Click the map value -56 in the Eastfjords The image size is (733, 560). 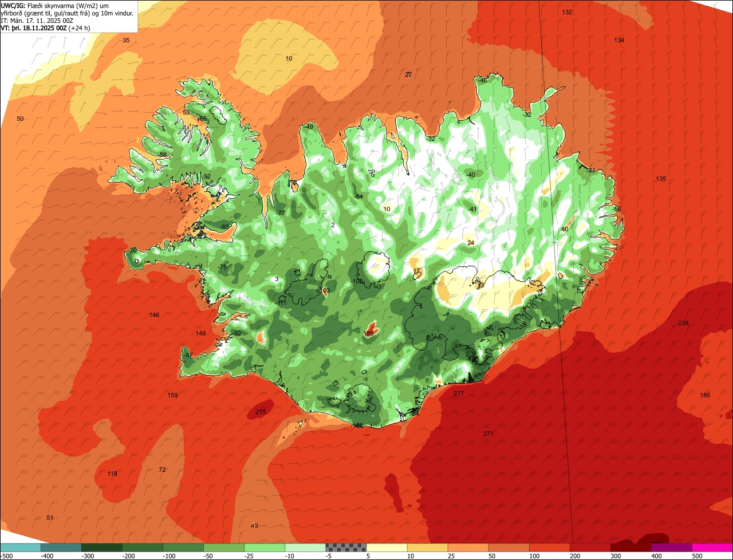click(x=616, y=210)
